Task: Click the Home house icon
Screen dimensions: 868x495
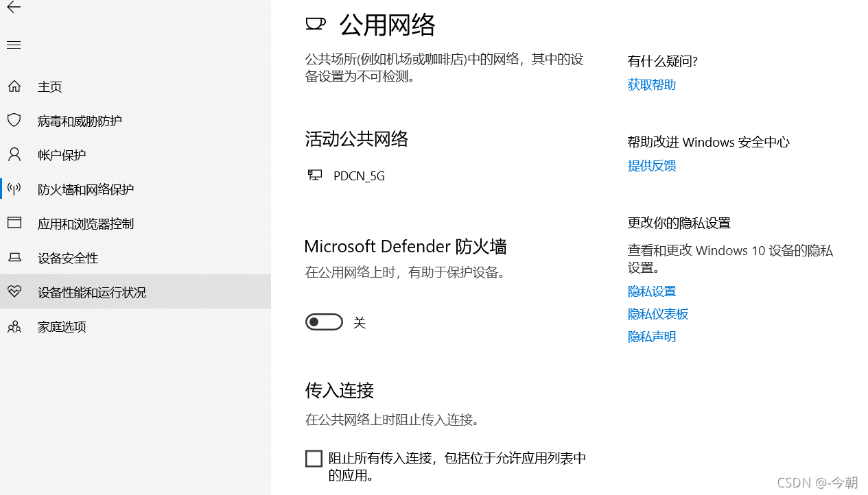Action: pos(14,86)
